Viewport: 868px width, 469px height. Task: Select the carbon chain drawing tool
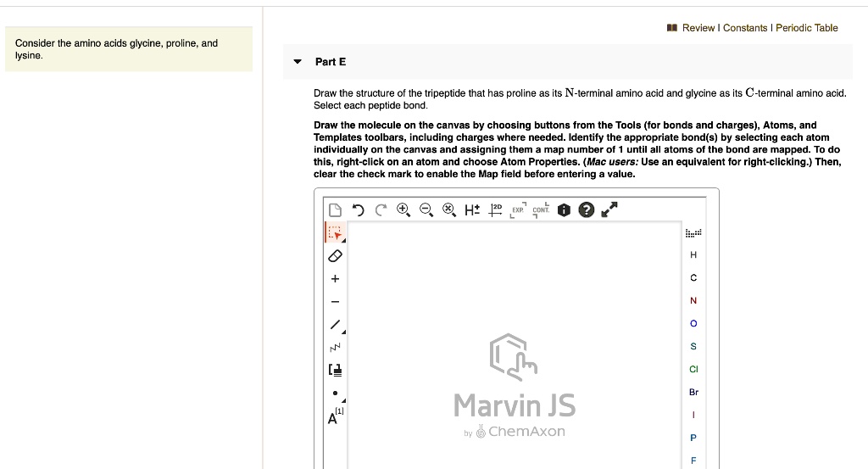click(335, 347)
